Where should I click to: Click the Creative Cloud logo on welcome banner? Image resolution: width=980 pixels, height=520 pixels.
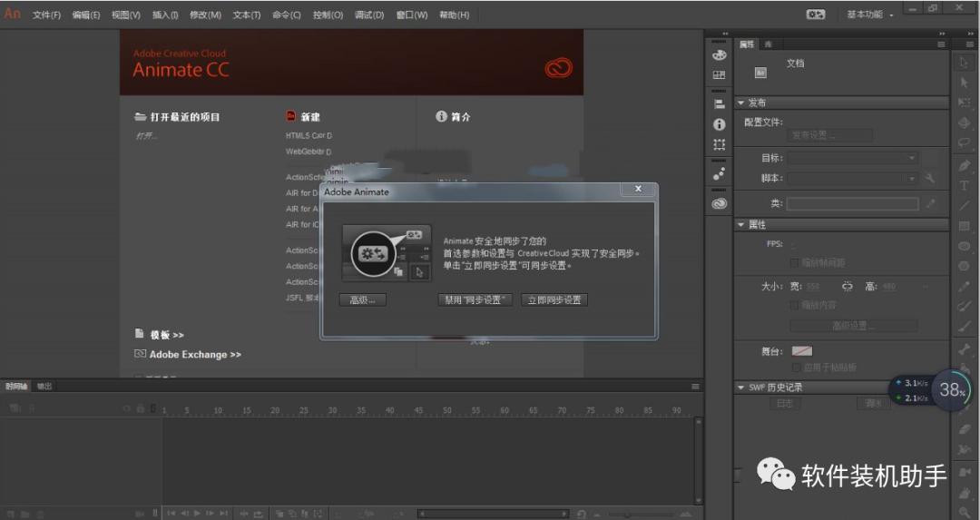[558, 67]
